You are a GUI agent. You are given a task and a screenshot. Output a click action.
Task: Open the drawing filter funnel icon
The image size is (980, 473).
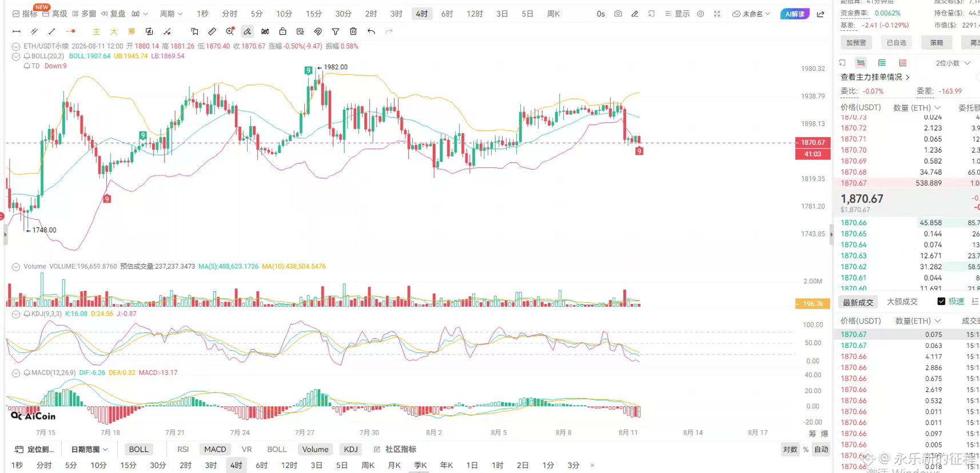tap(336, 31)
